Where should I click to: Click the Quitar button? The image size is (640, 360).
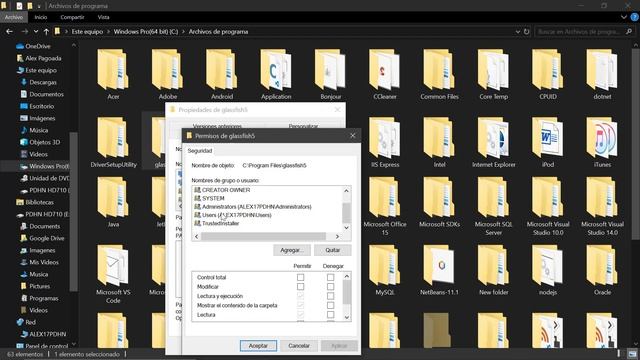click(x=333, y=250)
